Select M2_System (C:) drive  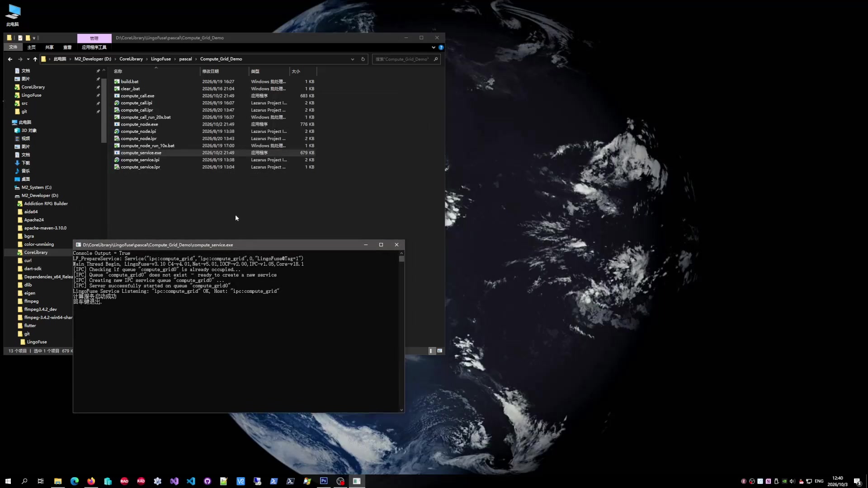[x=36, y=188]
